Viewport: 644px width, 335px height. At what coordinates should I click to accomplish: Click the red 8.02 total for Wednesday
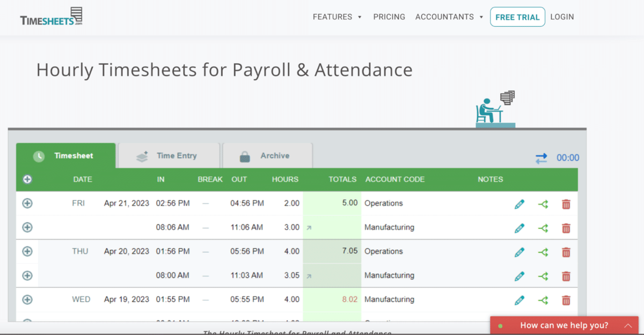350,300
